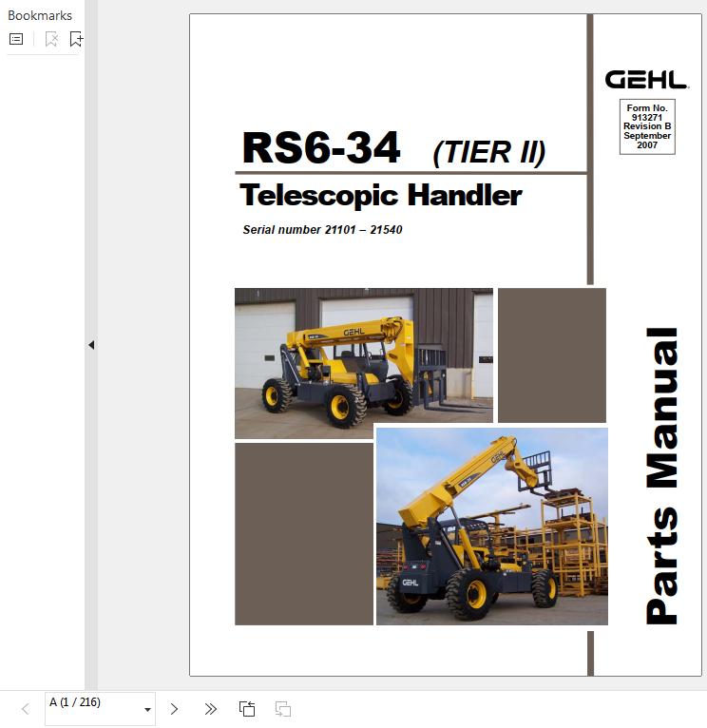Add a new bookmark with plus icon
This screenshot has width=707, height=728.
click(x=76, y=39)
